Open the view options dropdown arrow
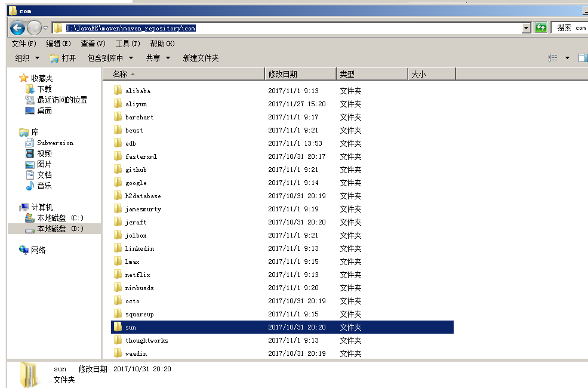This screenshot has width=588, height=388. (567, 58)
